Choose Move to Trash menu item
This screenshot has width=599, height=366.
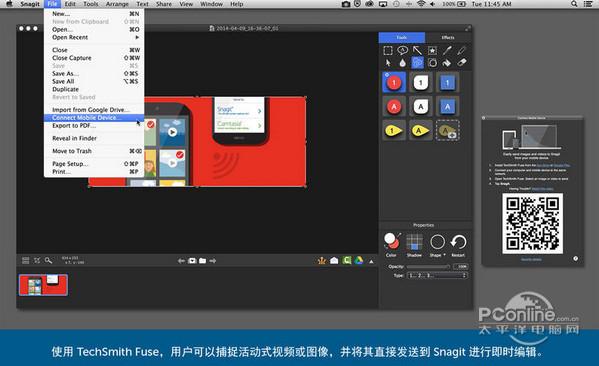click(x=94, y=151)
